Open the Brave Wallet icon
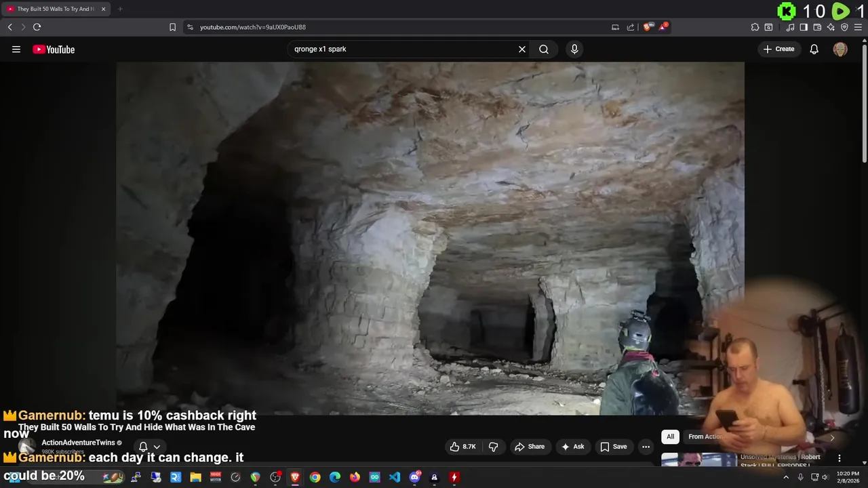 (817, 27)
